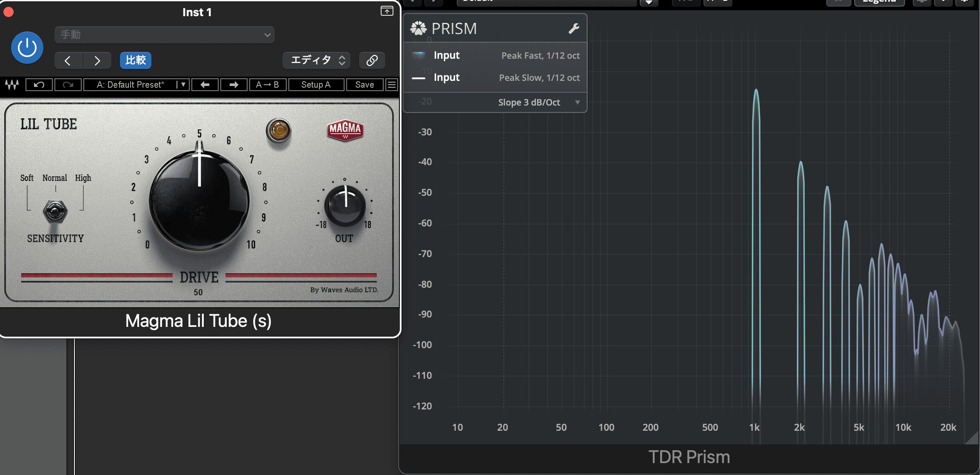Click the sidechain link icon button
Screen dimensions: 980x475
(372, 60)
